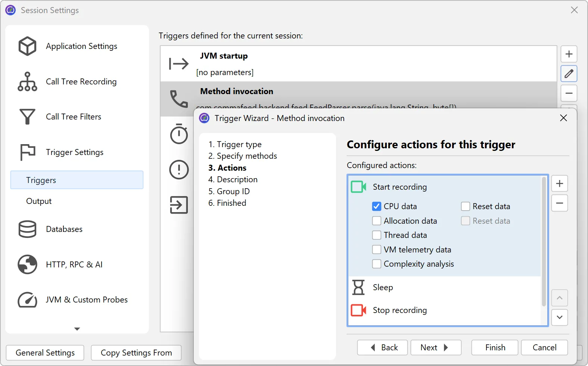Select the exclamation mark trigger icon
Viewport: 588px width, 366px height.
point(179,170)
